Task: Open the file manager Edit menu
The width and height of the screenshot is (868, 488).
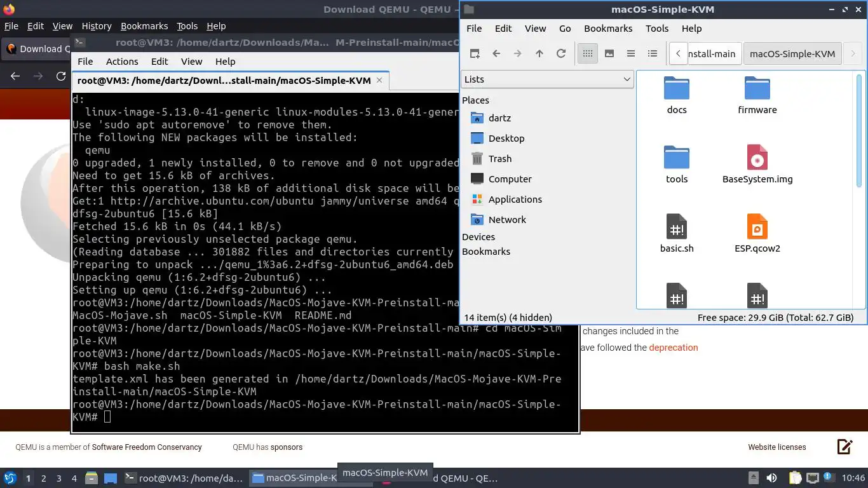Action: point(503,29)
